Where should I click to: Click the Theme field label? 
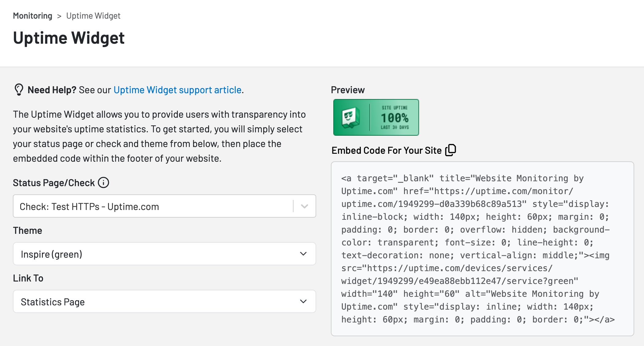28,230
